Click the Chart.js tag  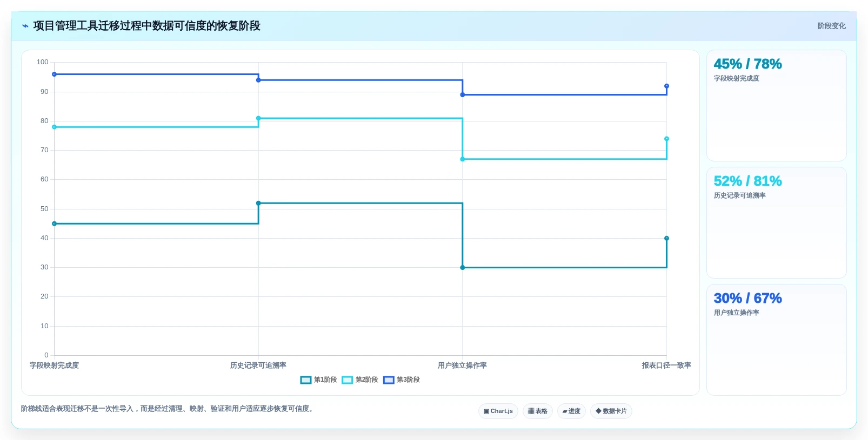(498, 411)
